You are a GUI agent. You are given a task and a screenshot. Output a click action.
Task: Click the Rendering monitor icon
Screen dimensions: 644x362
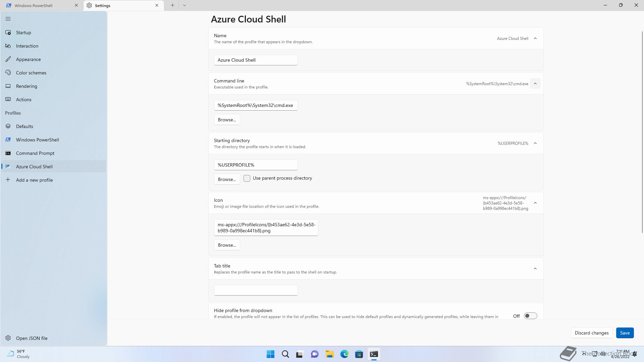(x=8, y=86)
